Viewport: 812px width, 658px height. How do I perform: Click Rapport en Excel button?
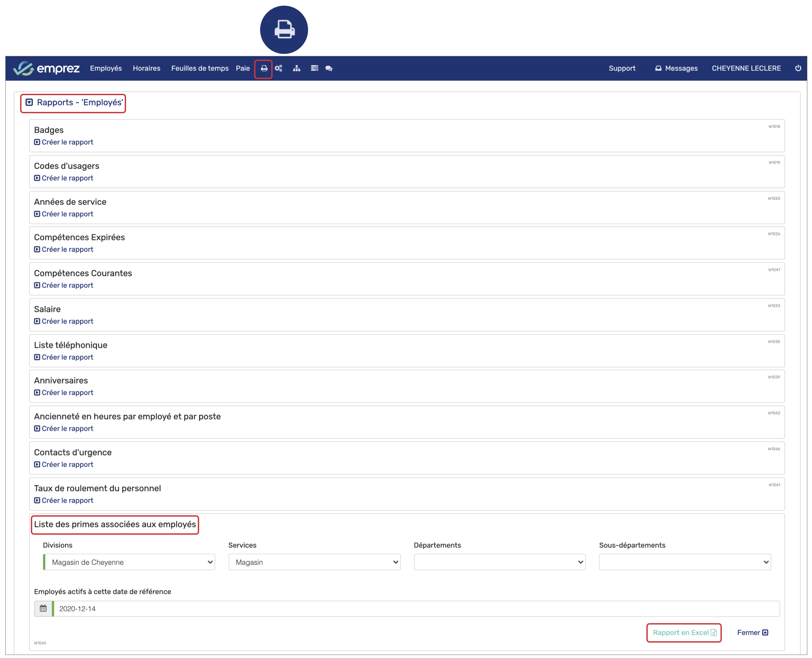[x=684, y=633]
